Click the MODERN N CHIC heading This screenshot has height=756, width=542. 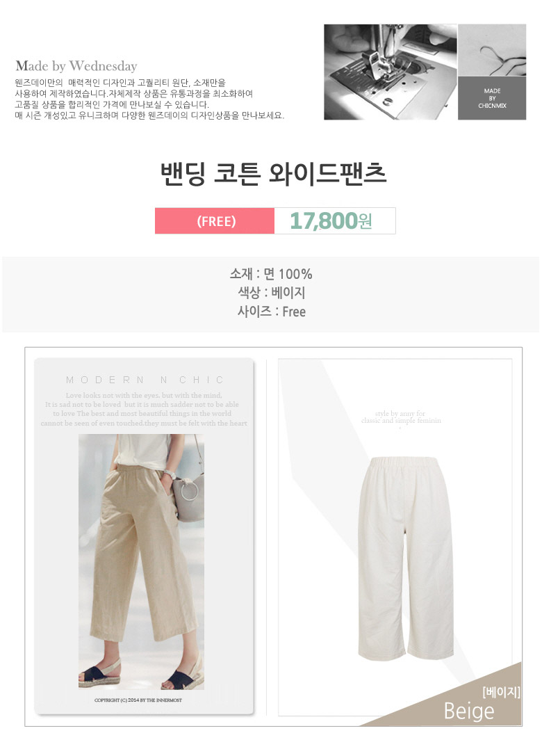point(145,380)
